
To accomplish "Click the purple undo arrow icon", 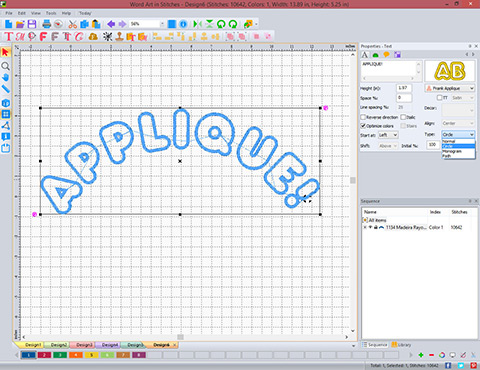I will (111, 24).
